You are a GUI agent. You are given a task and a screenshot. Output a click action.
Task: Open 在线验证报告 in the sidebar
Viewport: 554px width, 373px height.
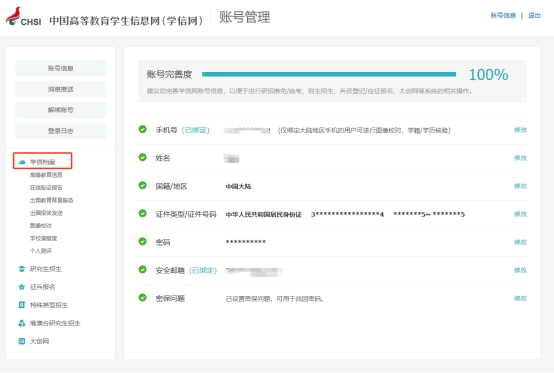[x=46, y=188]
